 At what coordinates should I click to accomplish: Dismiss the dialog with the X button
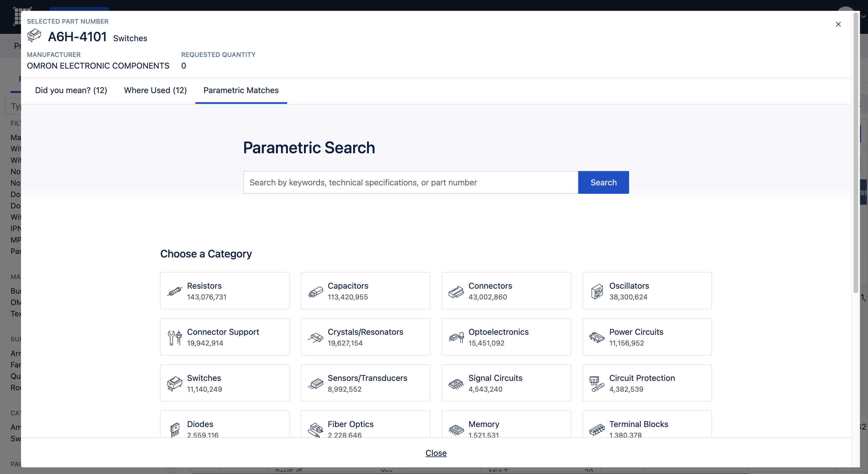(838, 24)
